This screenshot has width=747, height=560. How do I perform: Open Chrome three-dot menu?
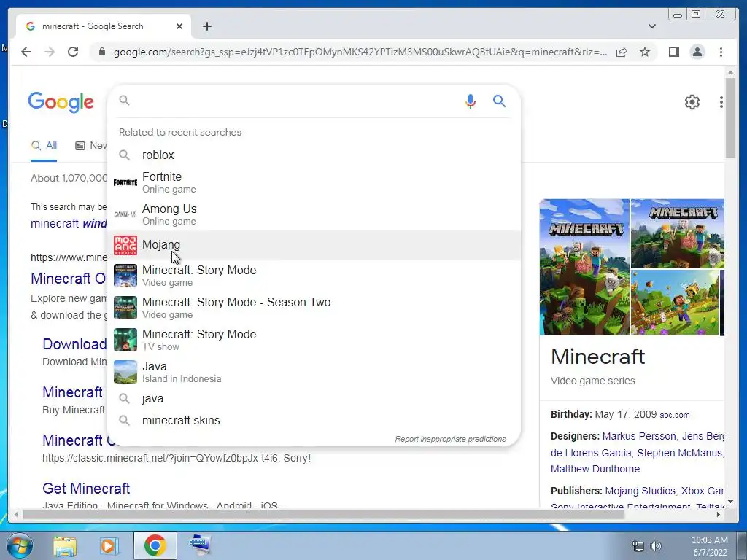point(721,52)
